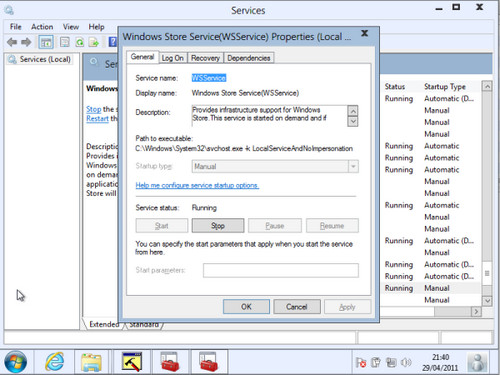Open Help me configure service startup options link
The width and height of the screenshot is (500, 375).
click(x=197, y=185)
